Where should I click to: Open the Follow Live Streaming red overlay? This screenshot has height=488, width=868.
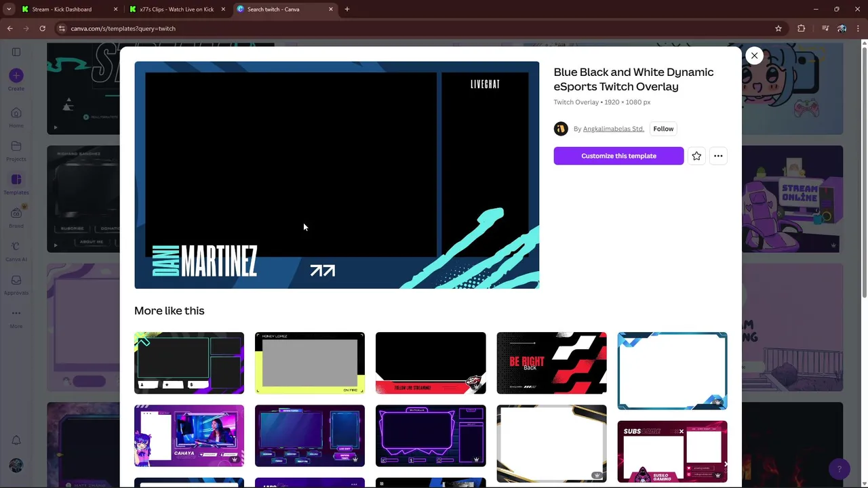(x=431, y=363)
